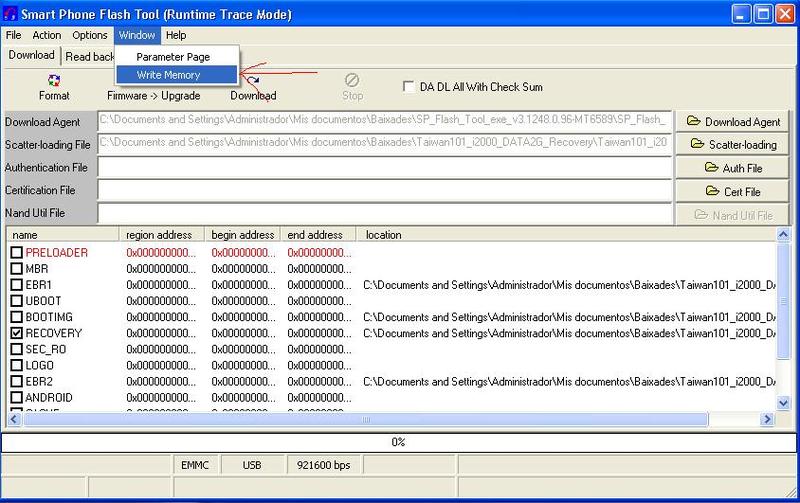
Task: Click the EMMC status bar entry
Action: click(195, 465)
